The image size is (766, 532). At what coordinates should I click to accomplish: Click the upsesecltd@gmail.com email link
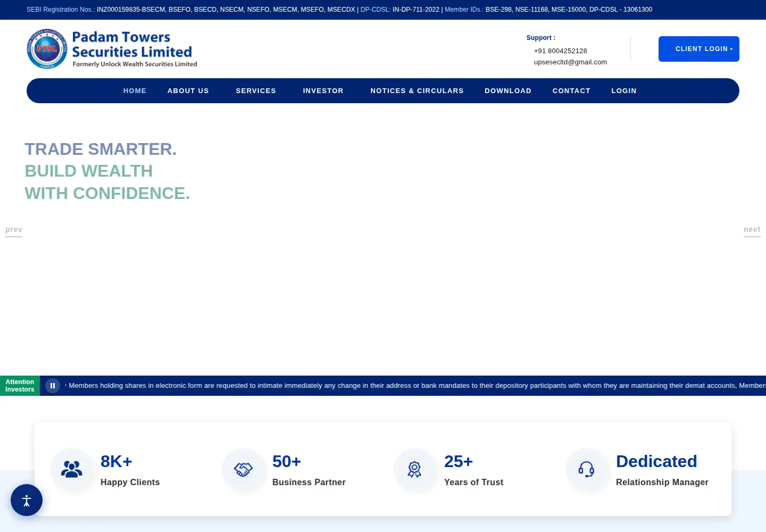coord(570,62)
